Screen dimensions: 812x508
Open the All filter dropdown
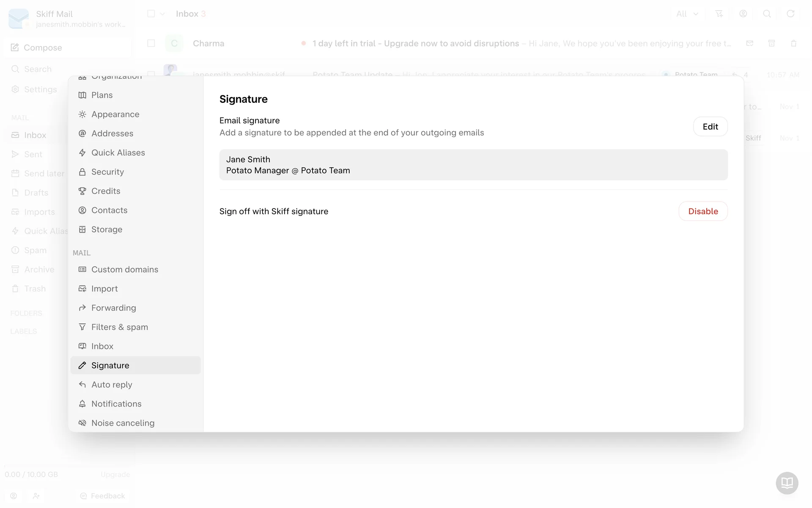[687, 14]
